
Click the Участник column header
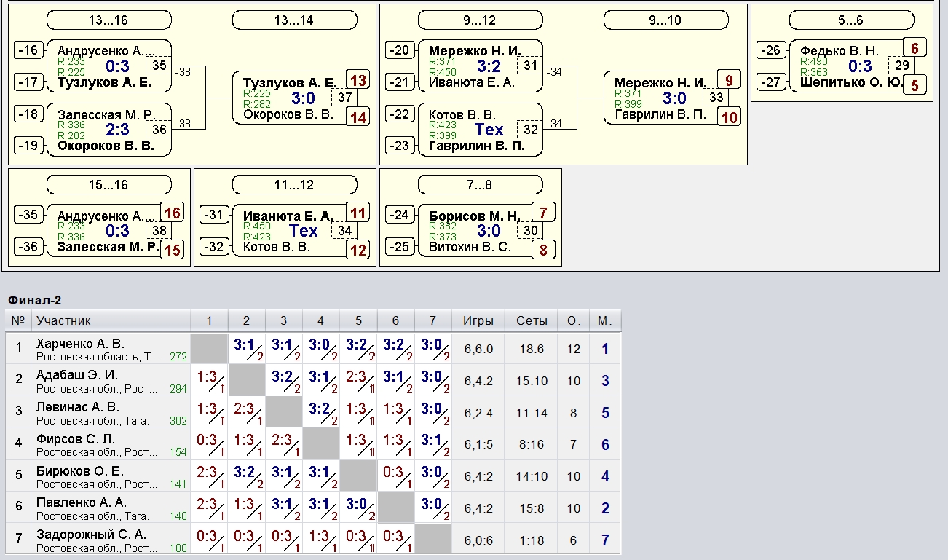tap(64, 320)
